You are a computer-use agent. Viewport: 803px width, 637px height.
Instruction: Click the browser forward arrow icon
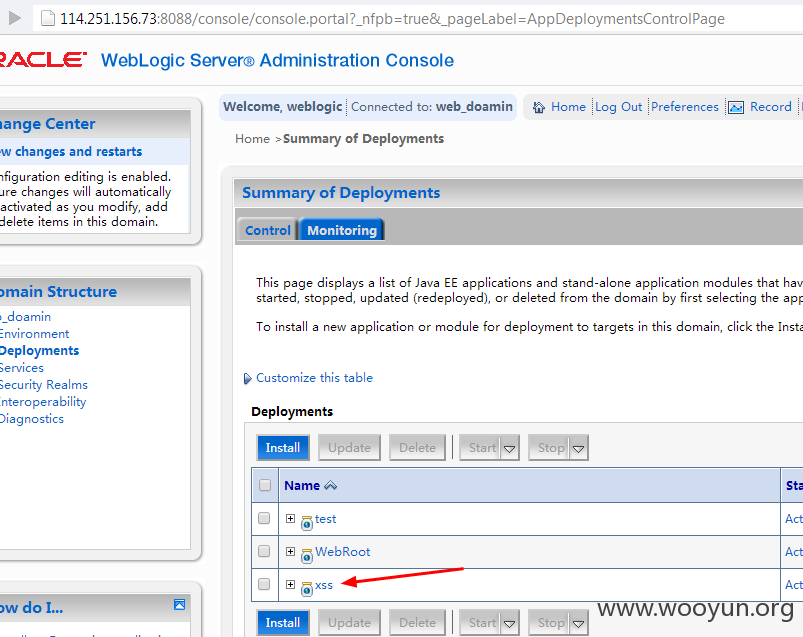(15, 18)
